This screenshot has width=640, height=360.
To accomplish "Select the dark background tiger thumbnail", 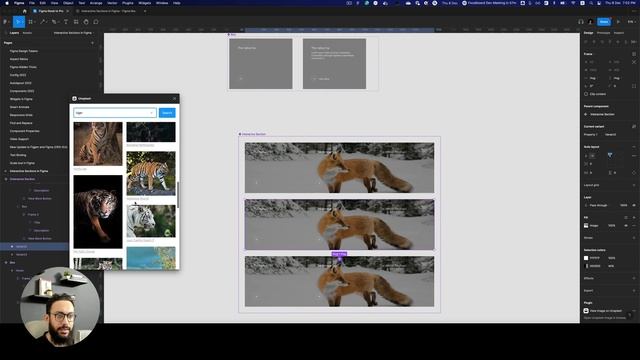I will pyautogui.click(x=98, y=212).
